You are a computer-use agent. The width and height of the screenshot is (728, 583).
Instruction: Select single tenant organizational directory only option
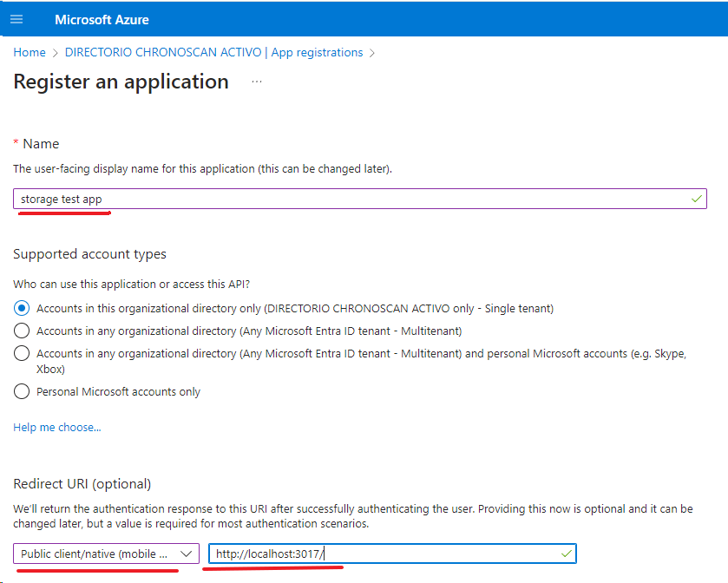tap(22, 308)
